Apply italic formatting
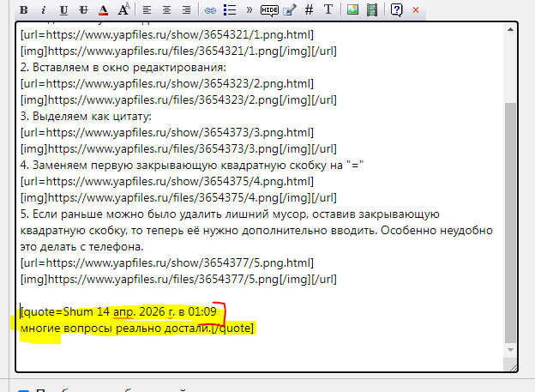535x392 pixels. pyautogui.click(x=45, y=10)
